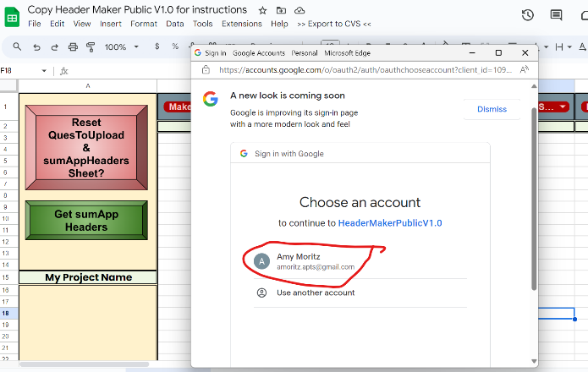Click the Amy Moritz avatar circle
The height and width of the screenshot is (372, 588).
[261, 261]
